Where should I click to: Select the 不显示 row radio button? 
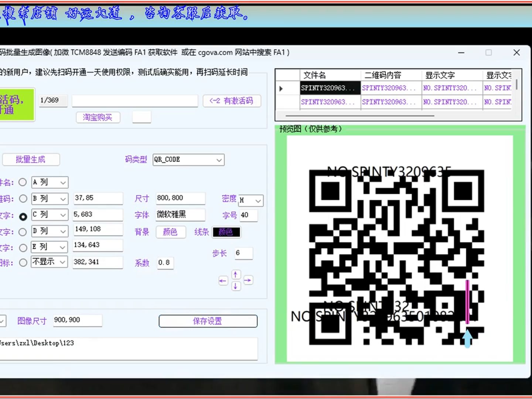point(23,263)
